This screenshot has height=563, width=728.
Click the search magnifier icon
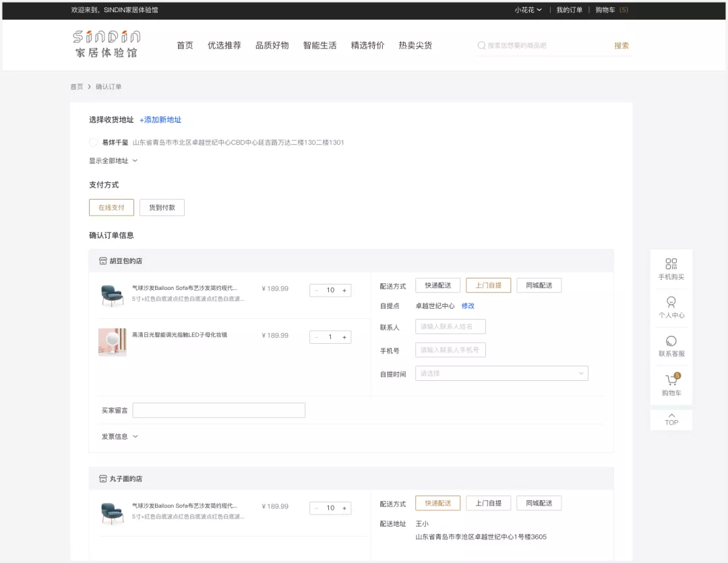click(481, 46)
